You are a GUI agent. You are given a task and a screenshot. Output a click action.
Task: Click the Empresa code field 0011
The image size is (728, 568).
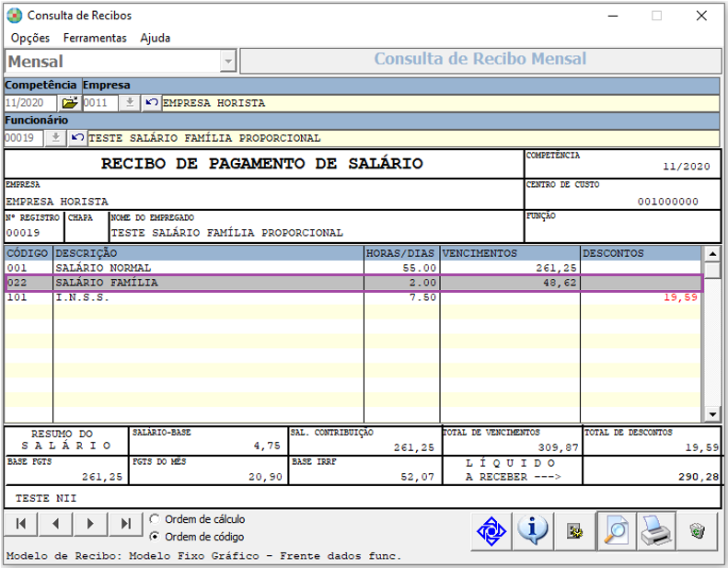(x=100, y=102)
